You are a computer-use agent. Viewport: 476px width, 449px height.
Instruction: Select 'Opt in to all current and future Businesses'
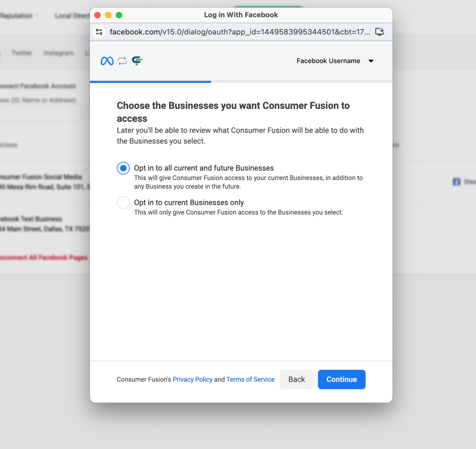[123, 168]
